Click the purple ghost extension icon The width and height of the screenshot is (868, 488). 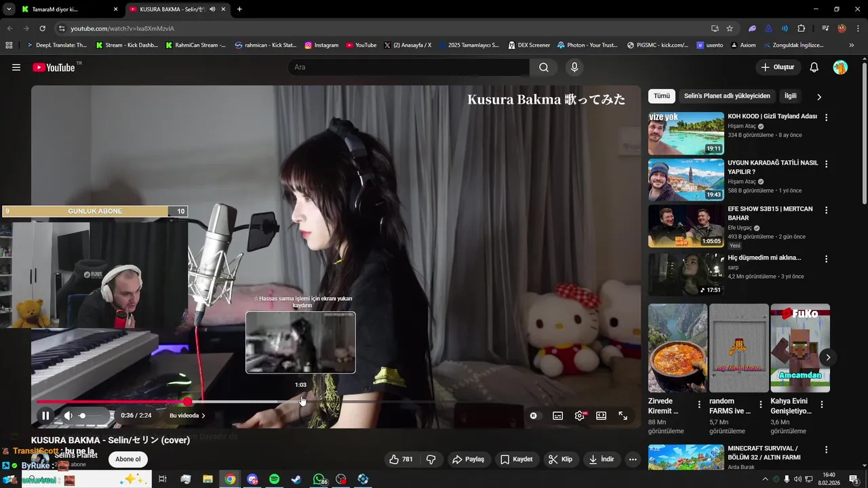(752, 28)
